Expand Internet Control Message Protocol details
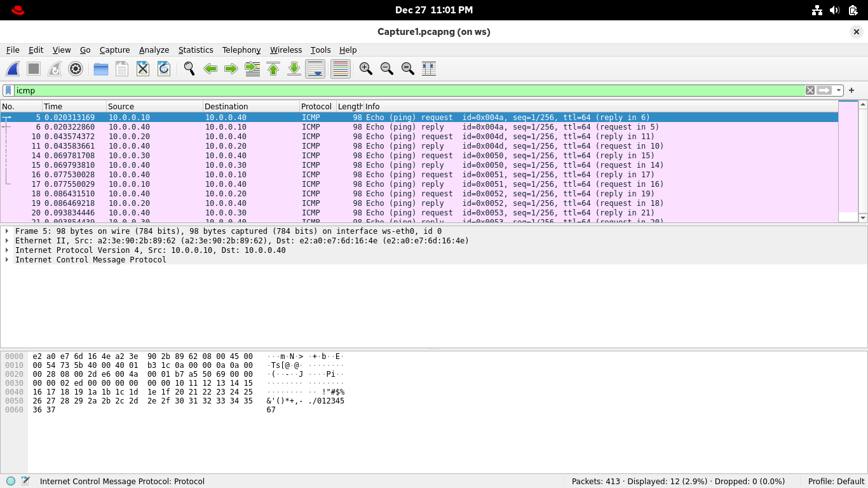 [7, 260]
